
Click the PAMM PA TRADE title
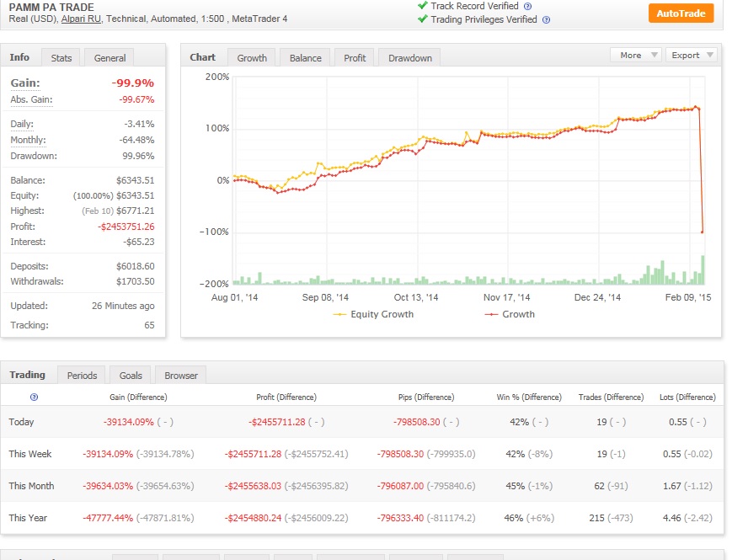pyautogui.click(x=51, y=7)
